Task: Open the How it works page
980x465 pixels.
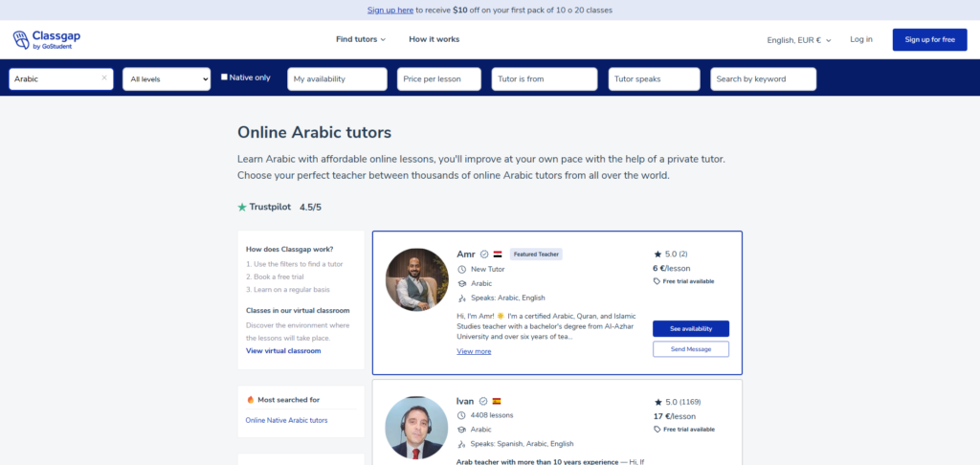Action: click(434, 39)
